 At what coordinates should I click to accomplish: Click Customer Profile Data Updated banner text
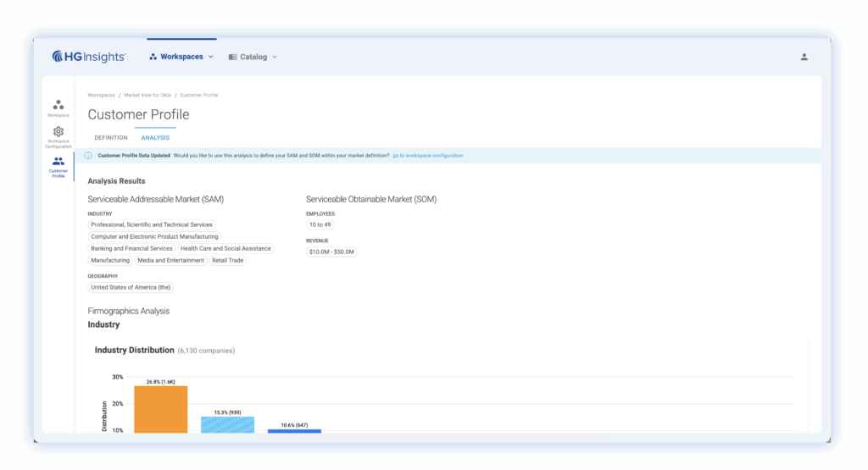coord(134,155)
